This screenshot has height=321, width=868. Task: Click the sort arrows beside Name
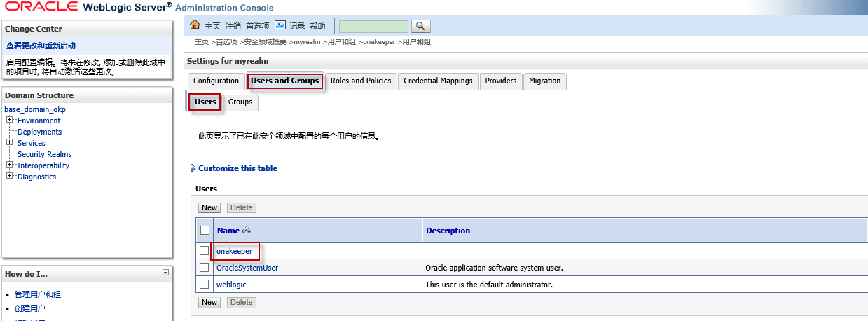tap(246, 231)
